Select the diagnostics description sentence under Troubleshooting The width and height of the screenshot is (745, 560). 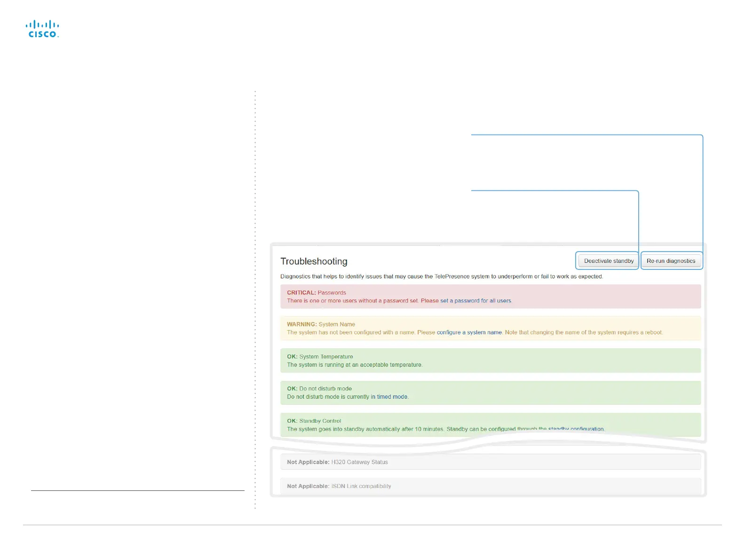(442, 276)
